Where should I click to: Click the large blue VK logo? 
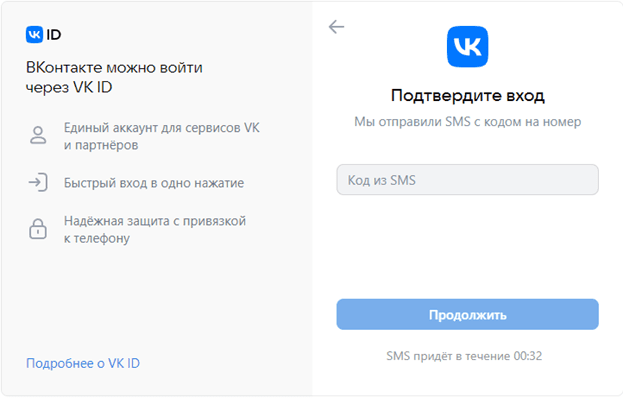point(467,47)
